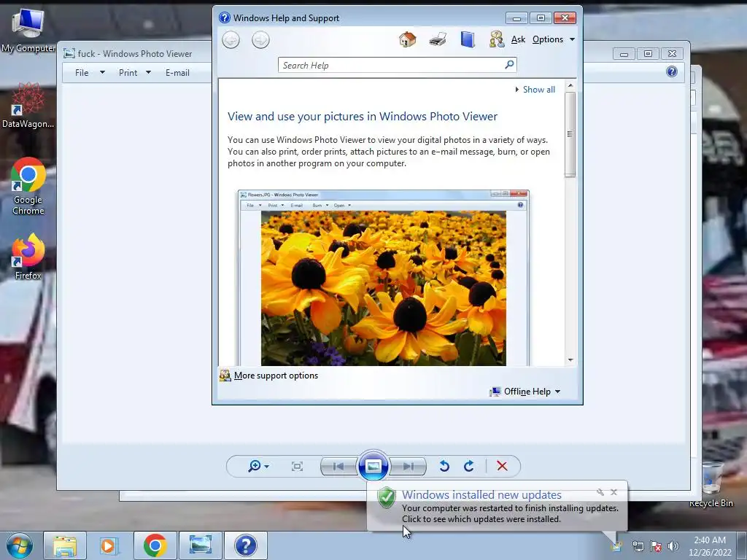The image size is (747, 560).
Task: Open Help and Support home page
Action: pyautogui.click(x=407, y=39)
